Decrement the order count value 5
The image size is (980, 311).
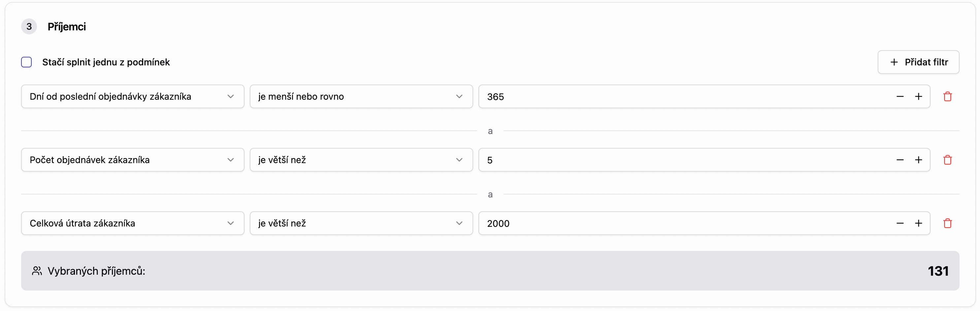point(900,160)
